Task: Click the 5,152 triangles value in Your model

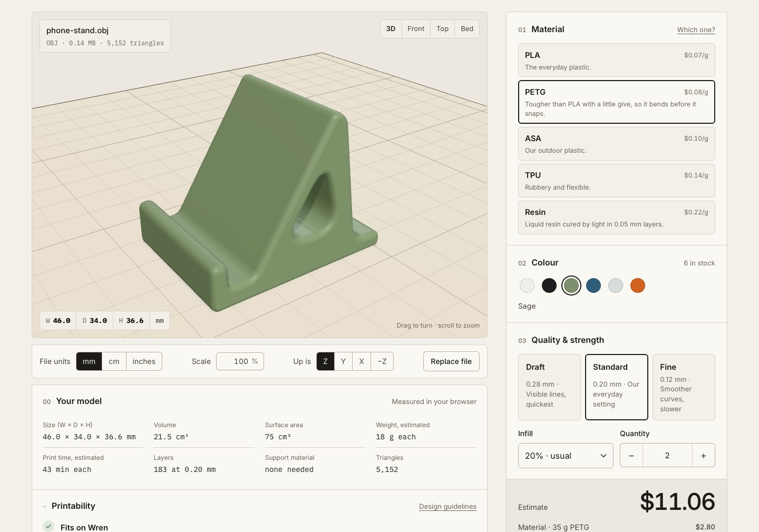Action: point(387,469)
